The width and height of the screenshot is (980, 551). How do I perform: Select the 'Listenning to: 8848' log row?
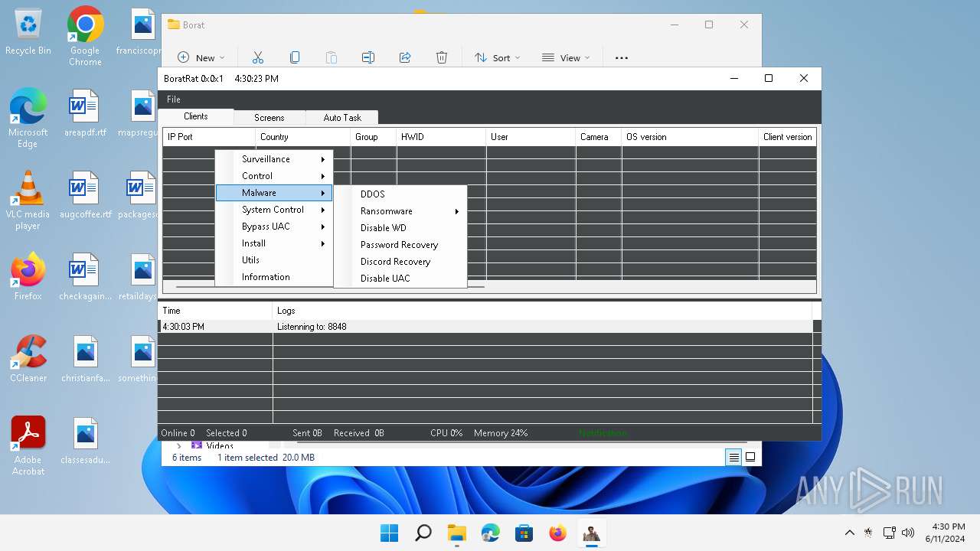(x=485, y=327)
